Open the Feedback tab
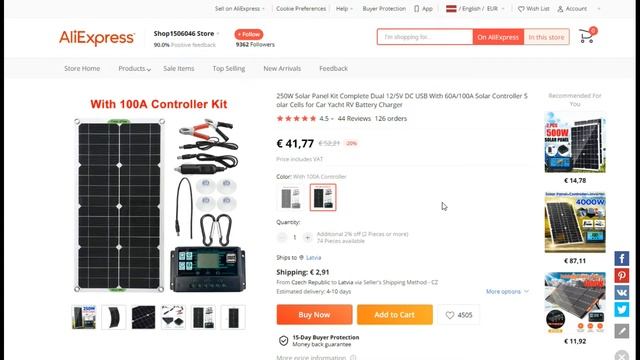Viewport: 640px width, 360px height. pyautogui.click(x=333, y=69)
